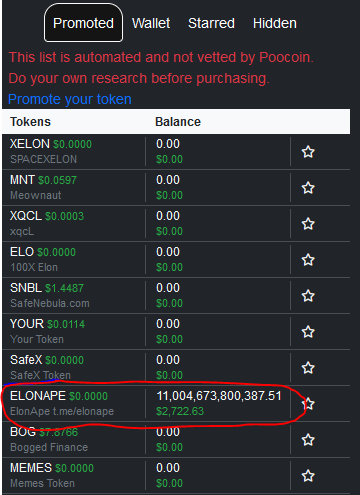Click the SafeNebula.com subtitle

pos(50,303)
